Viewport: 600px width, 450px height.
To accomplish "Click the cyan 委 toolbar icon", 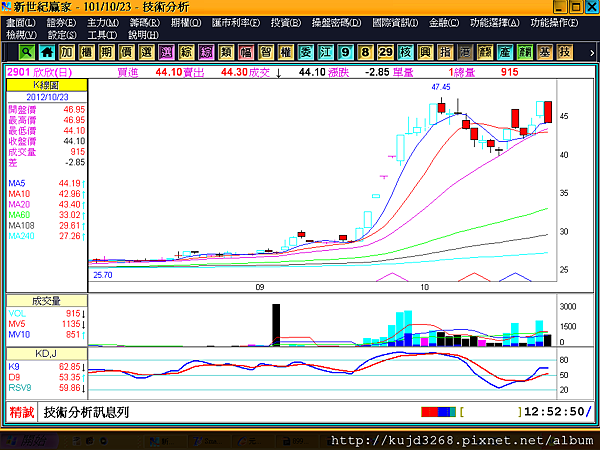I will [305, 52].
